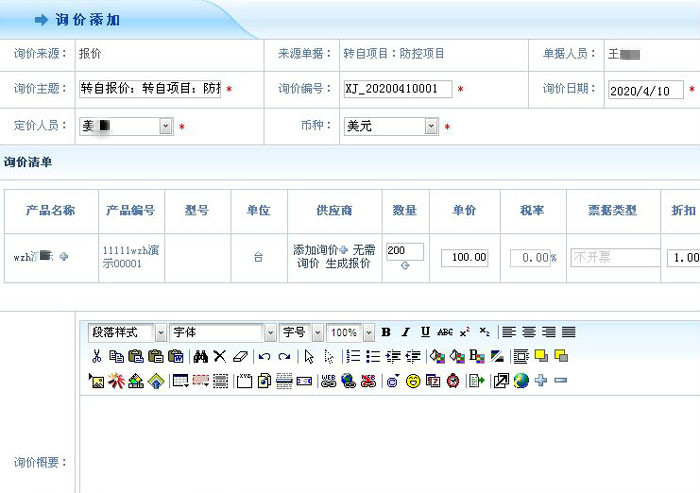
Task: Click the 数量 field showing 200
Action: (404, 251)
